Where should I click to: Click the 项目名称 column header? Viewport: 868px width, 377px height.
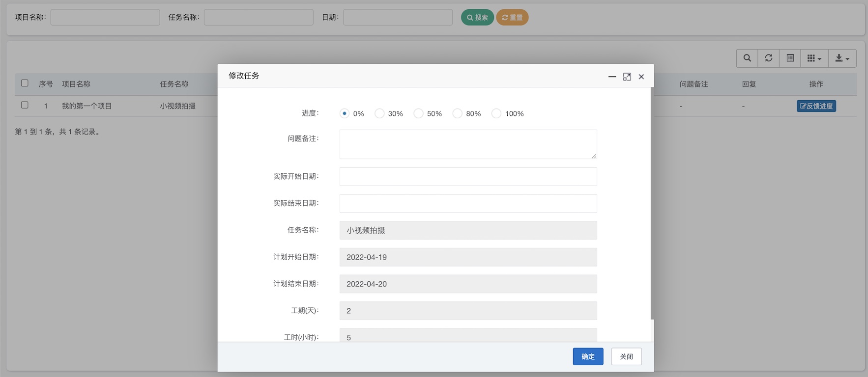tap(76, 84)
